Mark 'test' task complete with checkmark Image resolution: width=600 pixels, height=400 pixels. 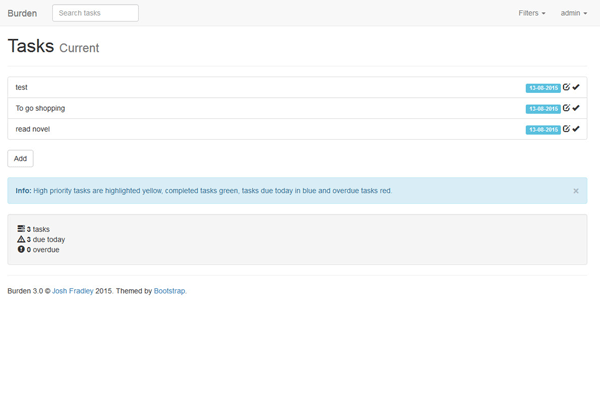pyautogui.click(x=577, y=87)
